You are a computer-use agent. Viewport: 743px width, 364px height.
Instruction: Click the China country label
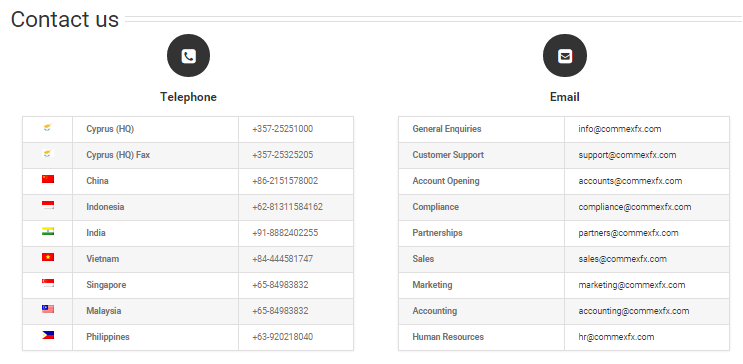[97, 181]
